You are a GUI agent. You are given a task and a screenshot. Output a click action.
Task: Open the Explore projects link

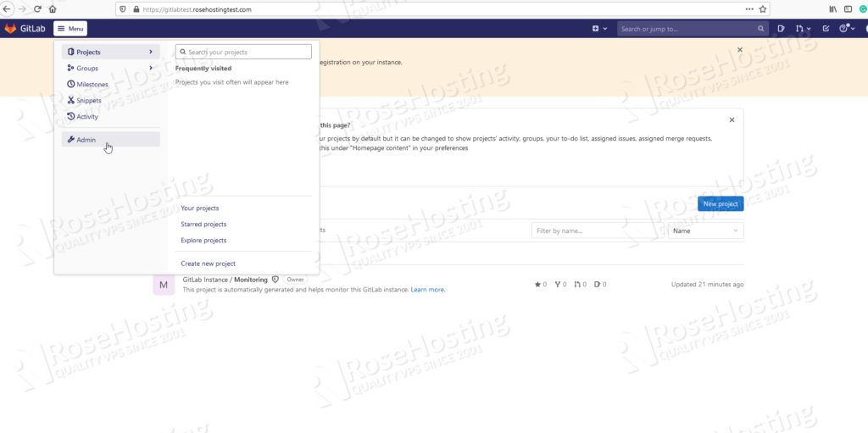pos(203,241)
